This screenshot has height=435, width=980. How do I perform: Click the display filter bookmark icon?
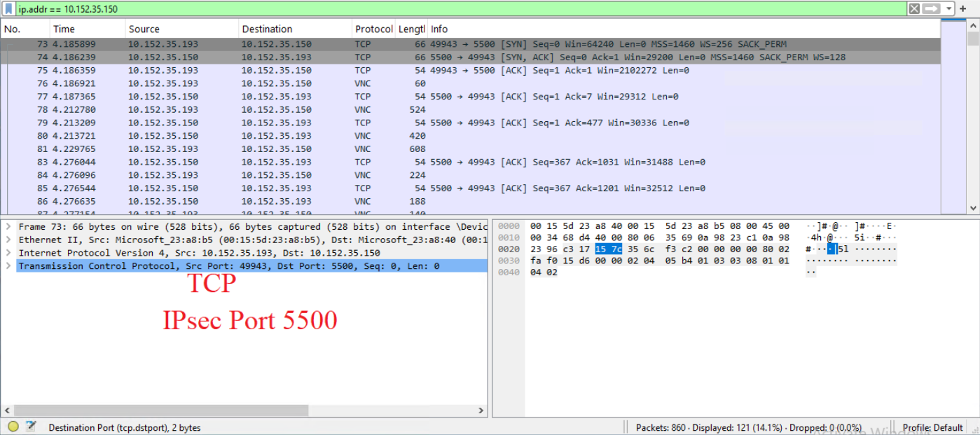coord(8,8)
